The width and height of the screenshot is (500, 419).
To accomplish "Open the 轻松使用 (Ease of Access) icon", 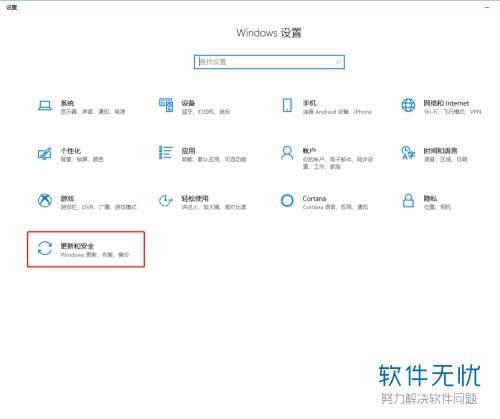I will [166, 201].
